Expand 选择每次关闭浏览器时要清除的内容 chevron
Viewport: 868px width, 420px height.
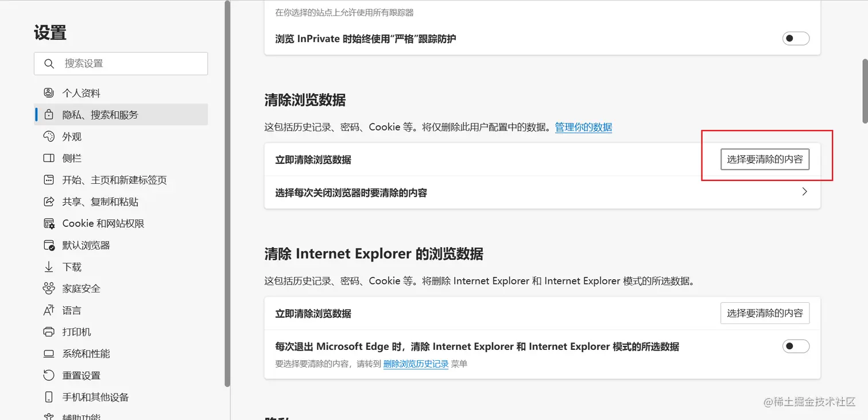pos(804,192)
